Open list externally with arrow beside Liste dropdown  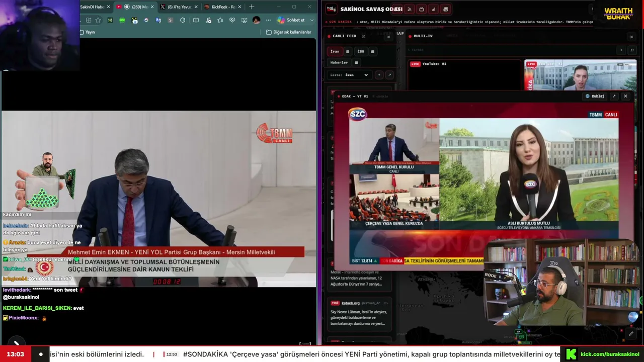point(389,75)
